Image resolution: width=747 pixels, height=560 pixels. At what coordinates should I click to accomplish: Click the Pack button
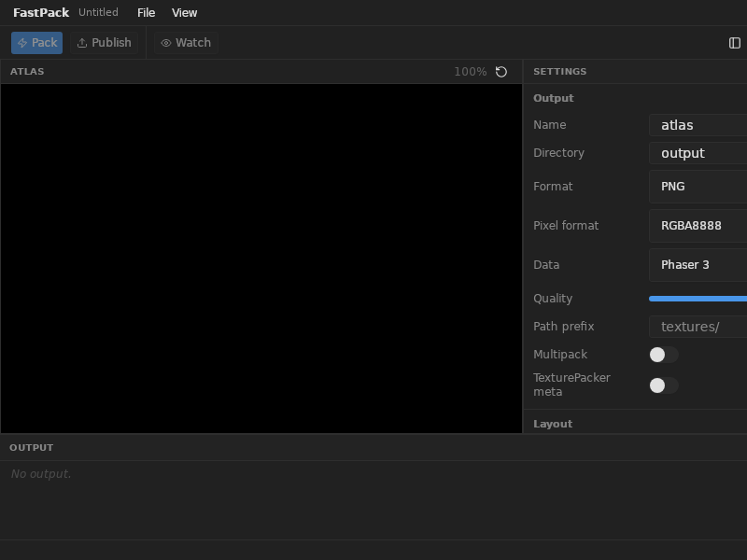(36, 43)
